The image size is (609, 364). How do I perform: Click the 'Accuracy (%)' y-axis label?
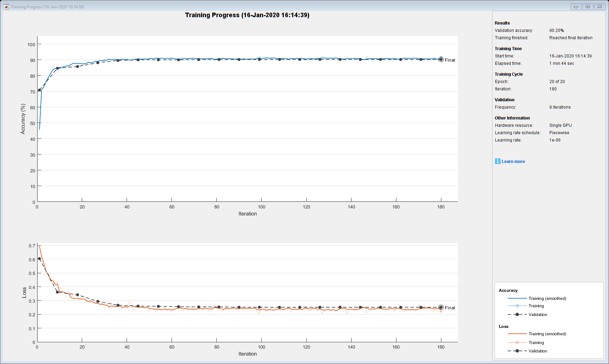[23, 119]
